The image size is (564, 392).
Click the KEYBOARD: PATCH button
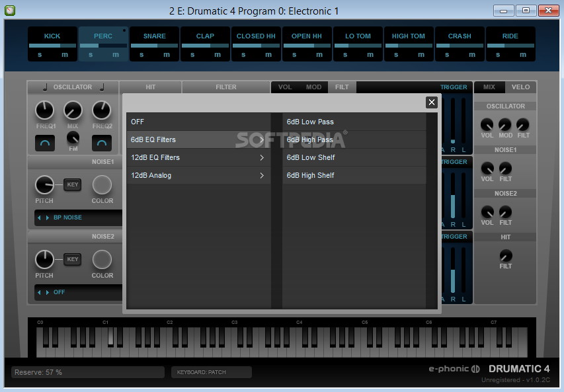[212, 372]
